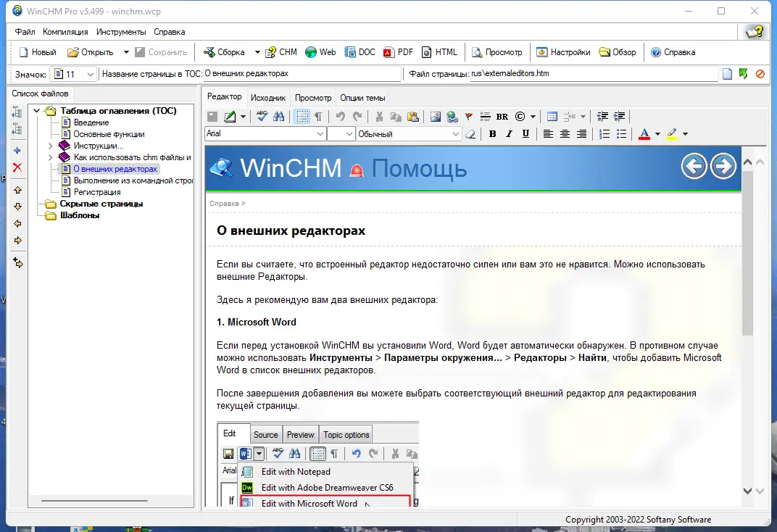The width and height of the screenshot is (777, 532).
Task: Open the Файл menu
Action: click(x=25, y=32)
